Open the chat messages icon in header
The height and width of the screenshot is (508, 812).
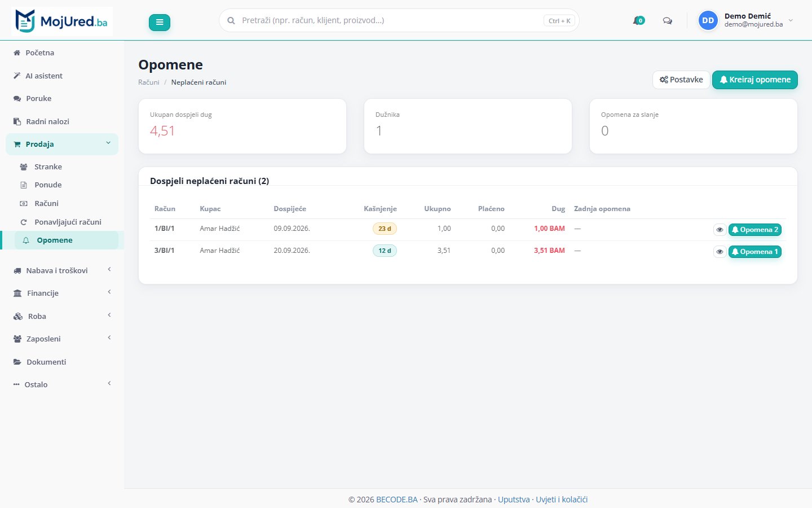coord(668,21)
